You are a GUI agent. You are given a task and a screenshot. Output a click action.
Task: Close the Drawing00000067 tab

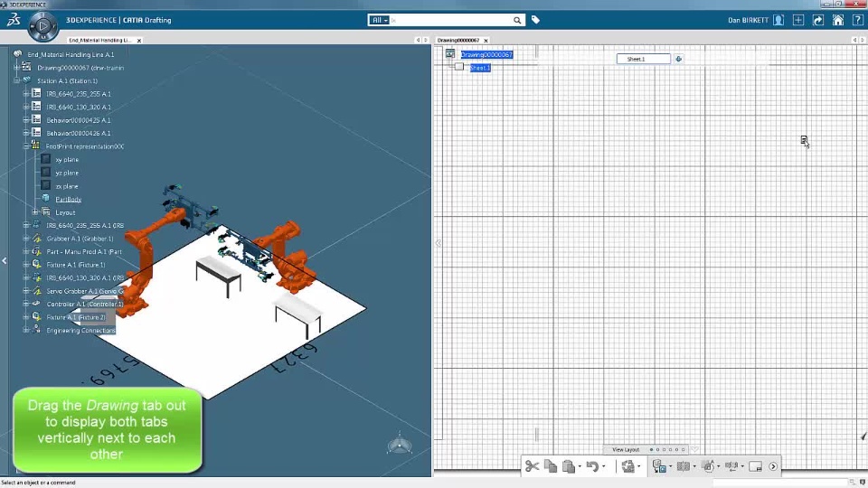(486, 40)
